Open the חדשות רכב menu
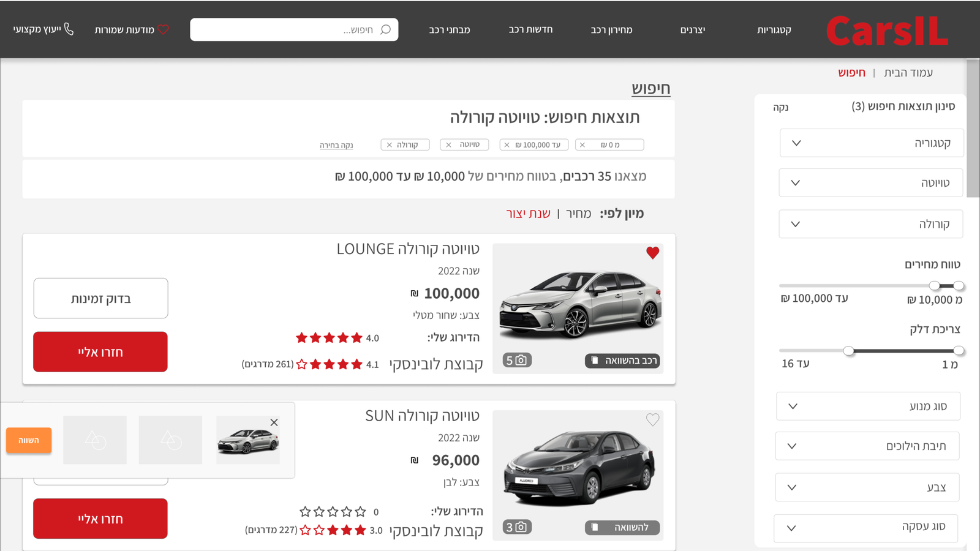 coord(530,29)
